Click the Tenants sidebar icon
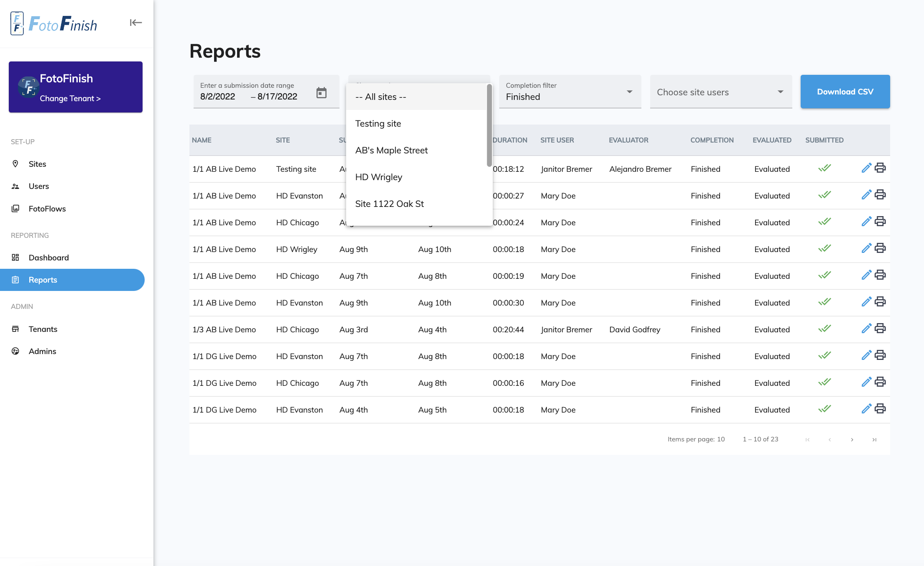 16,329
